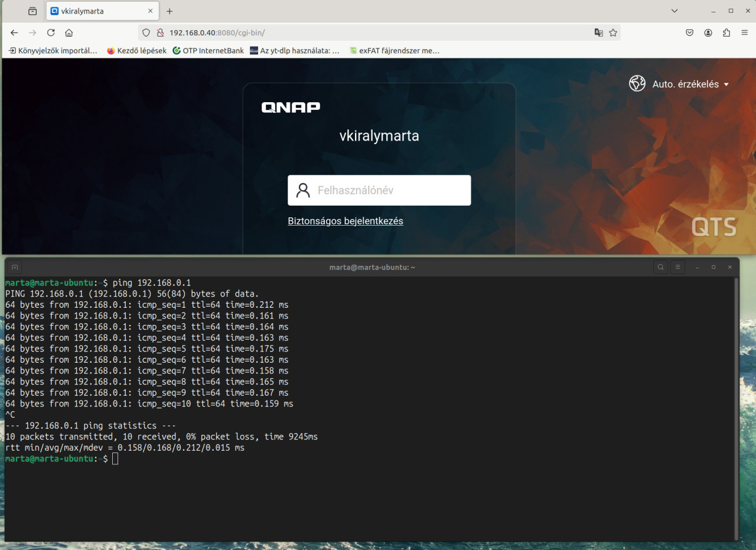This screenshot has height=550, width=756.
Task: Open a new terminal tab icon
Action: point(15,267)
